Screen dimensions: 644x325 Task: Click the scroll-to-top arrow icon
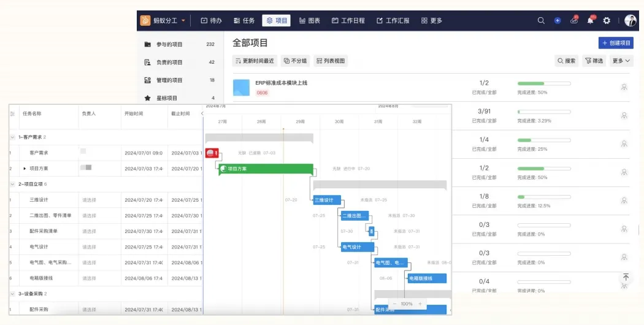coord(626,278)
